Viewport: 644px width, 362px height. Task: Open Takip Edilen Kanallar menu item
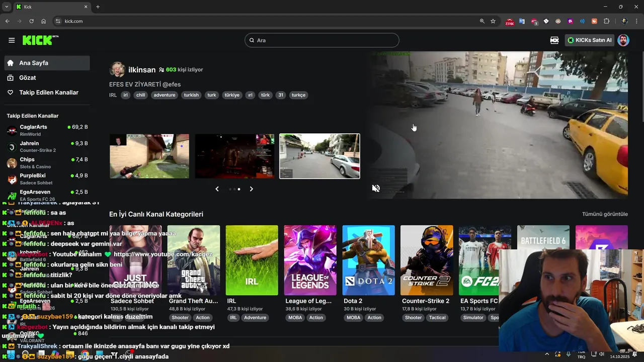47,93
